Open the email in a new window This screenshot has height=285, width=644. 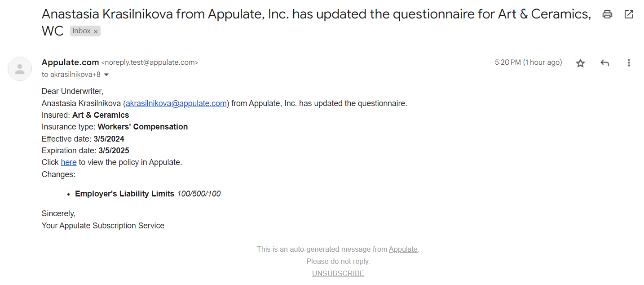pos(629,14)
